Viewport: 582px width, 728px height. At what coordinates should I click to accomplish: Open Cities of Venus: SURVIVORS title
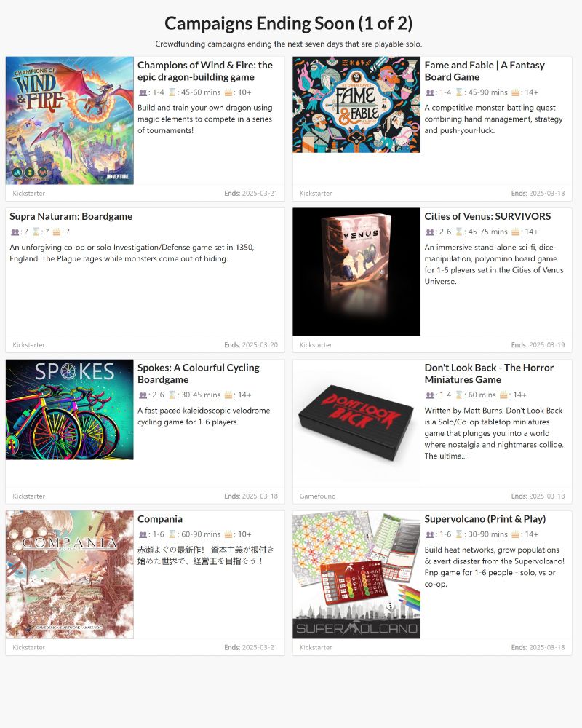pyautogui.click(x=487, y=216)
